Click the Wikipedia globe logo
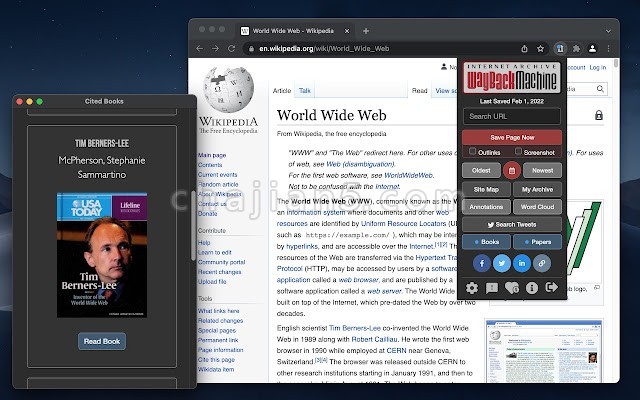Viewport: 640px width, 400px height. (229, 89)
